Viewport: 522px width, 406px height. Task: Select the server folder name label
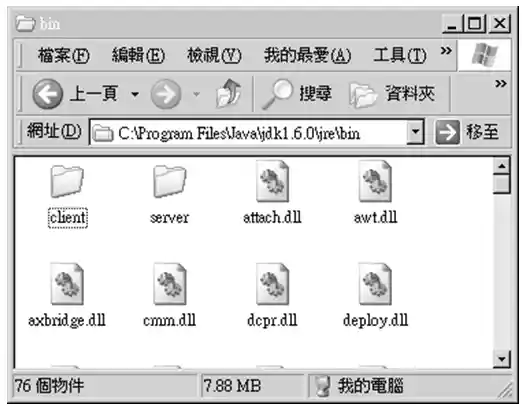click(170, 218)
